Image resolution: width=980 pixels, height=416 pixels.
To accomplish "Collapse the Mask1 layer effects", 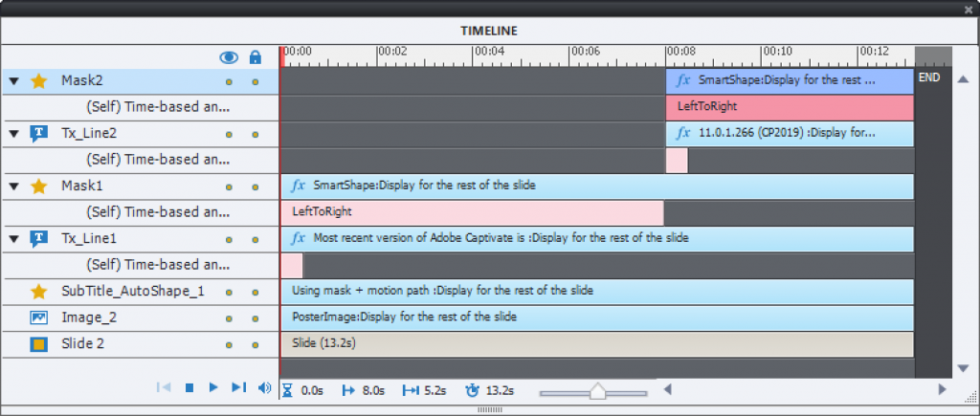I will (x=14, y=186).
